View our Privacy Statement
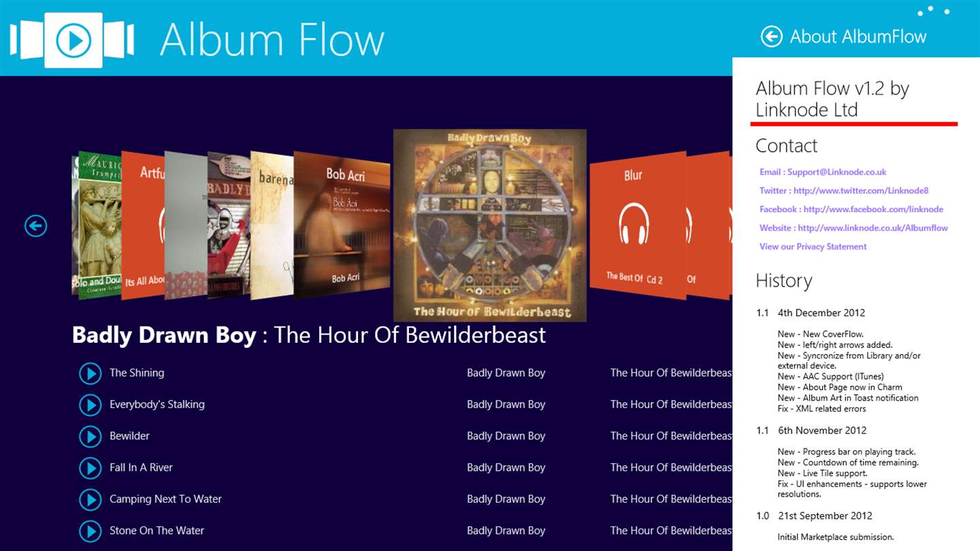980x551 pixels. 813,246
